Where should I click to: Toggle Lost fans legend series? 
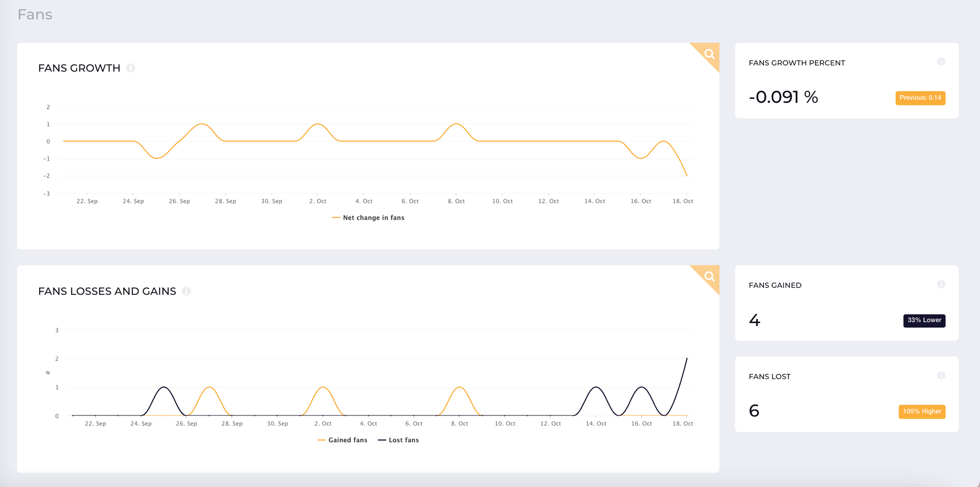(x=398, y=440)
